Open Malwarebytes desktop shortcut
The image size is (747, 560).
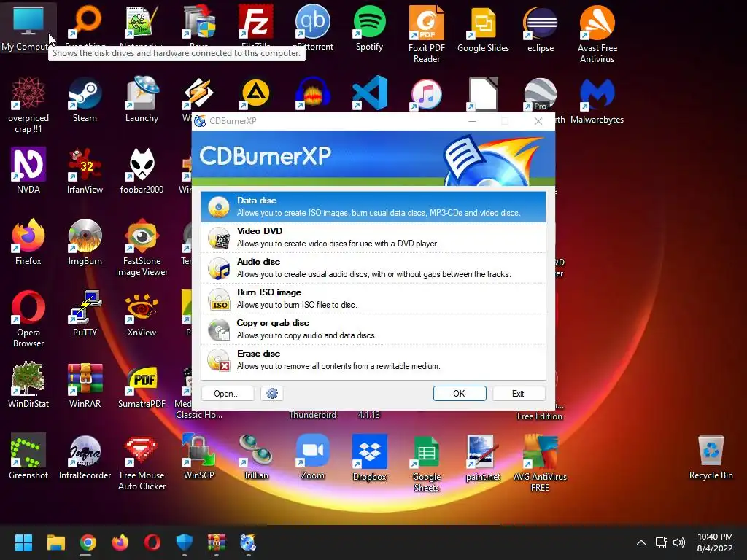[x=597, y=100]
